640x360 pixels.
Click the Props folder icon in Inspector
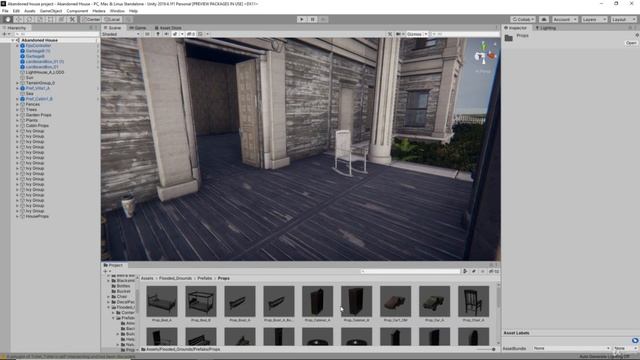[x=509, y=38]
